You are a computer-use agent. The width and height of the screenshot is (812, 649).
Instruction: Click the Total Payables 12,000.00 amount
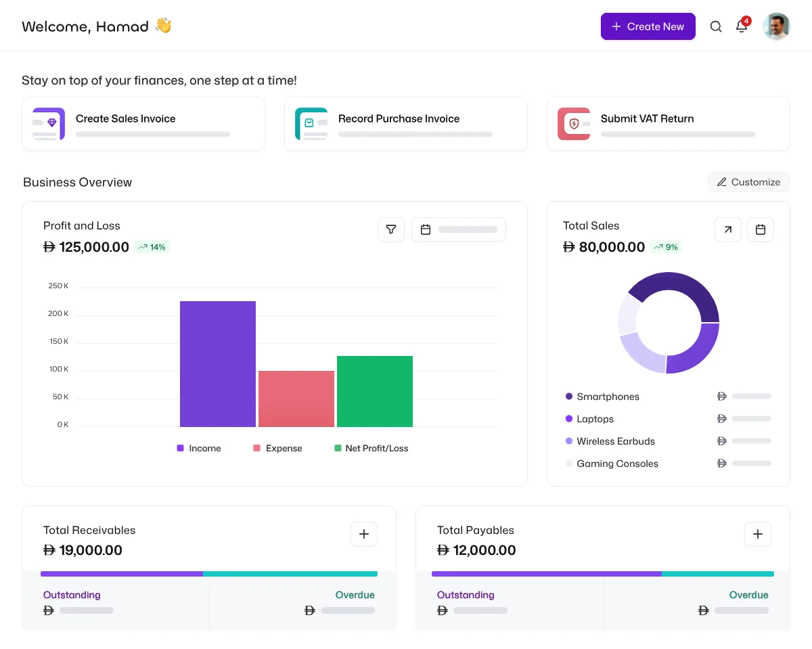476,550
